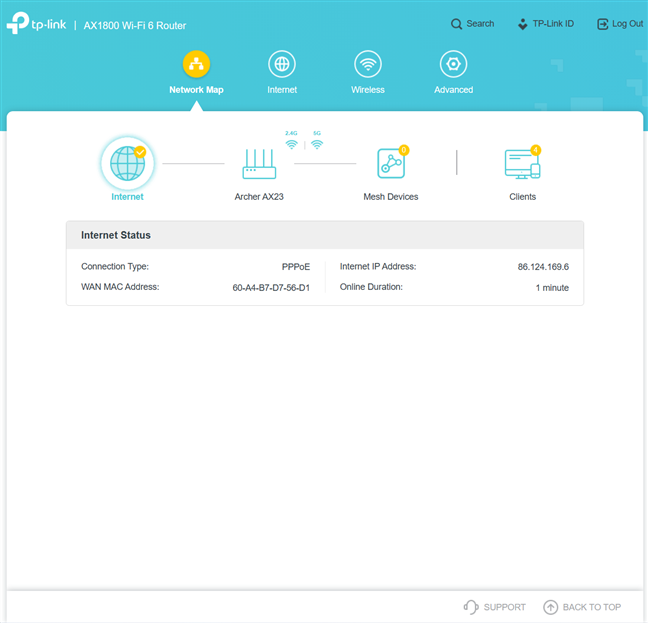Click the Log Out door icon

click(x=603, y=24)
